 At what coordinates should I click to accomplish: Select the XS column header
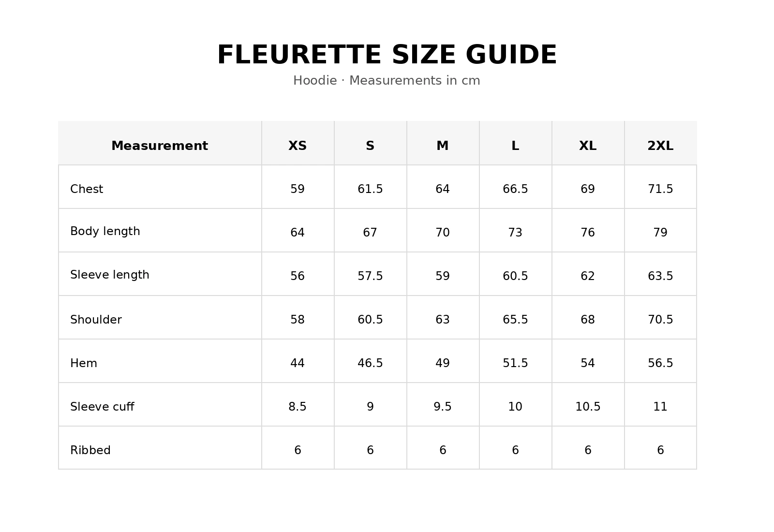pyautogui.click(x=298, y=146)
